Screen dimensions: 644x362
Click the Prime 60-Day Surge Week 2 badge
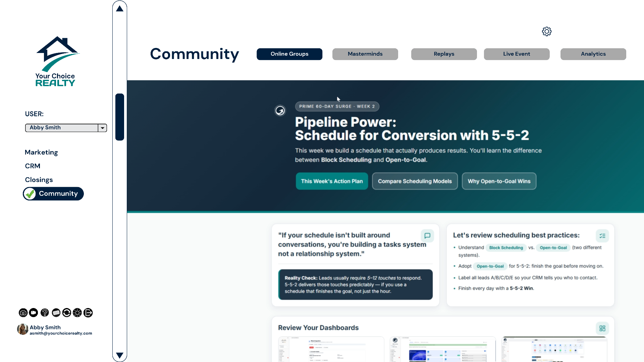tap(337, 106)
